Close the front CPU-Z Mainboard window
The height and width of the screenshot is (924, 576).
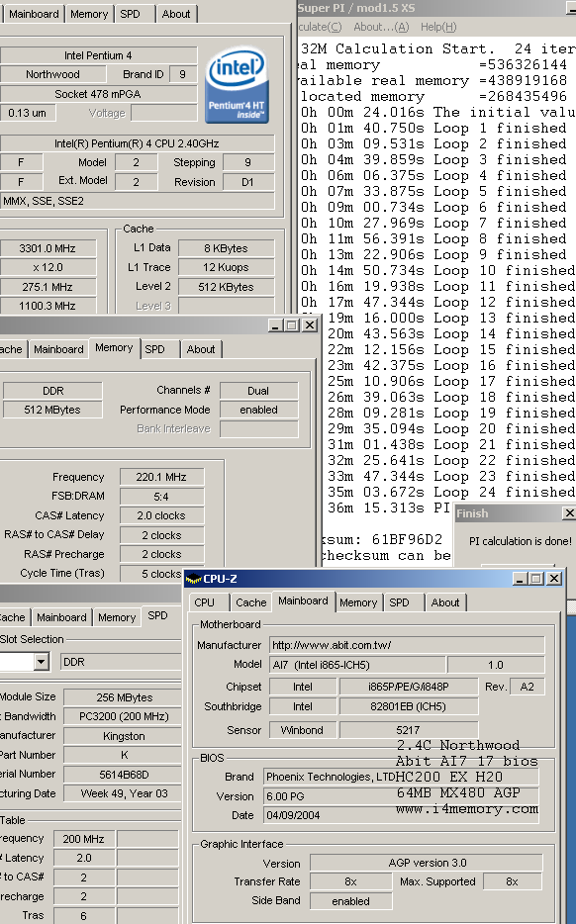tap(554, 579)
